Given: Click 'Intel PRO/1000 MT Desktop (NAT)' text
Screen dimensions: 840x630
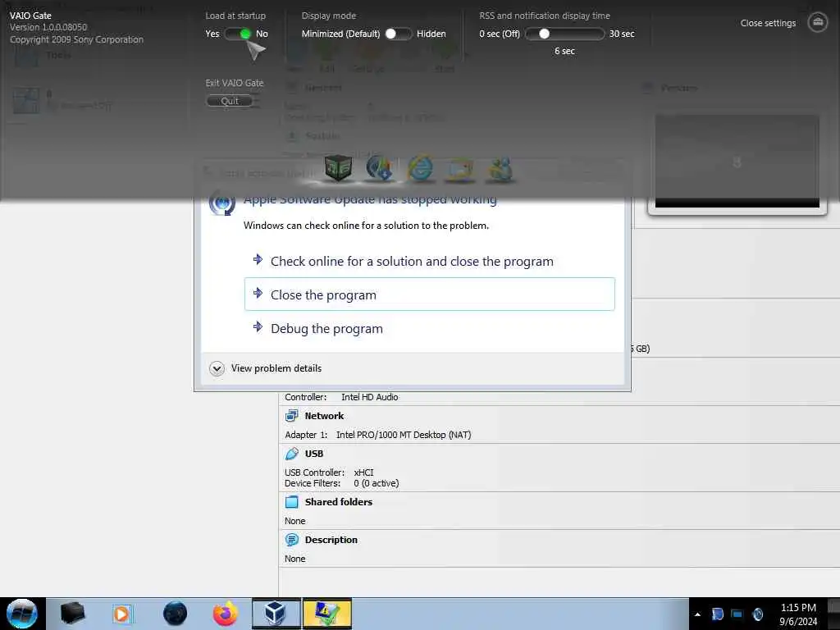Looking at the screenshot, I should tap(404, 435).
